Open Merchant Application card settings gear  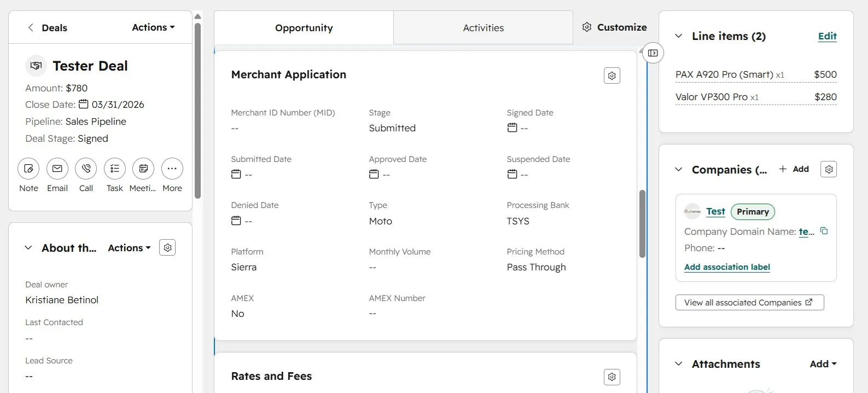(612, 76)
